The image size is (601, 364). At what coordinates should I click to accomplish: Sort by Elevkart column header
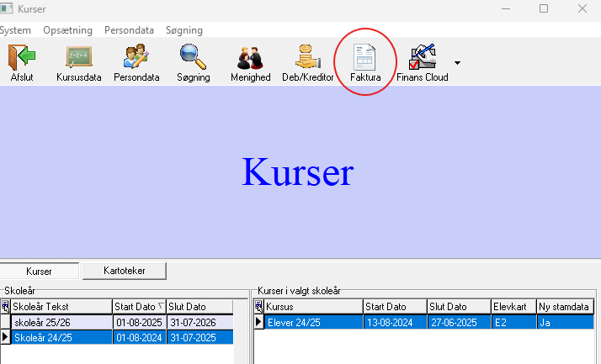tap(513, 307)
